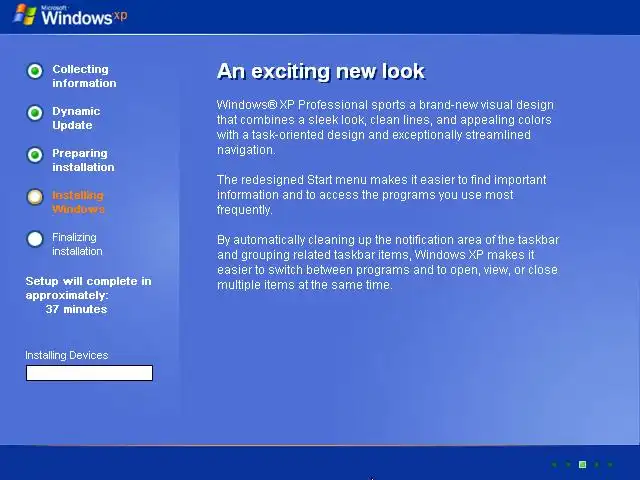
Task: Click the "Dynamic Update" step label
Action: tap(76, 118)
